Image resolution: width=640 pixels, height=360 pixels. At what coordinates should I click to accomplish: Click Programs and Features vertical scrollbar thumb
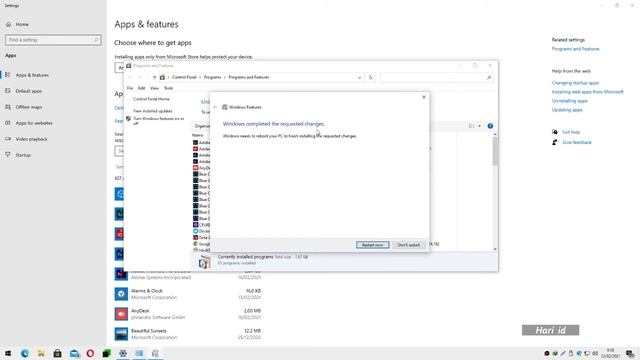[x=495, y=151]
